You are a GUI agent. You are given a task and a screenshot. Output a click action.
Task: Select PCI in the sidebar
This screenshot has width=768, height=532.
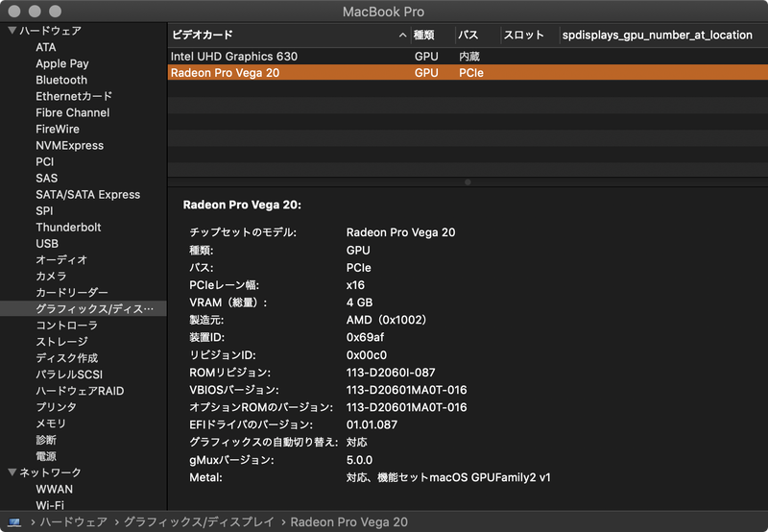[44, 161]
